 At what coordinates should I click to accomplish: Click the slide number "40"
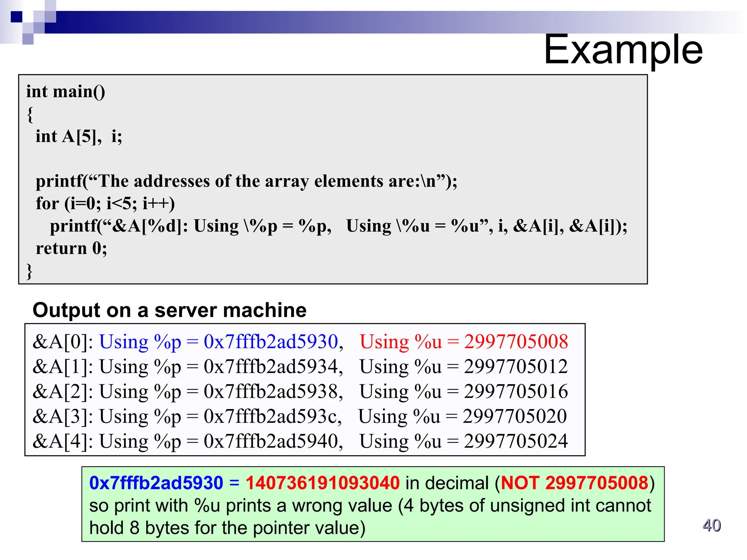click(x=712, y=526)
